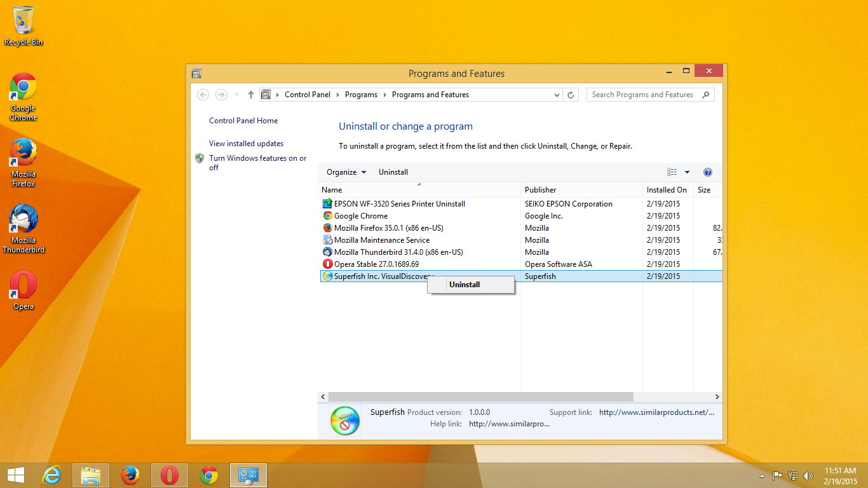
Task: Refresh the Programs and Features list
Action: (x=571, y=95)
